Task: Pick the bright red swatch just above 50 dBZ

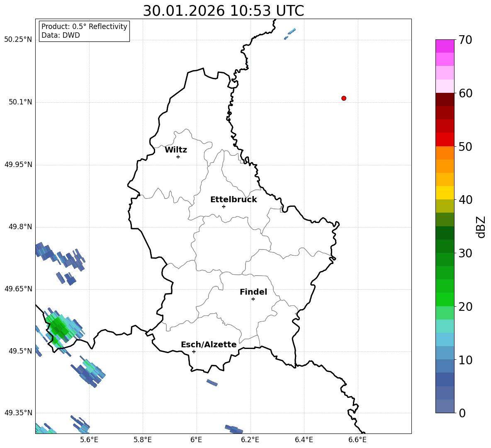Action: 445,140
